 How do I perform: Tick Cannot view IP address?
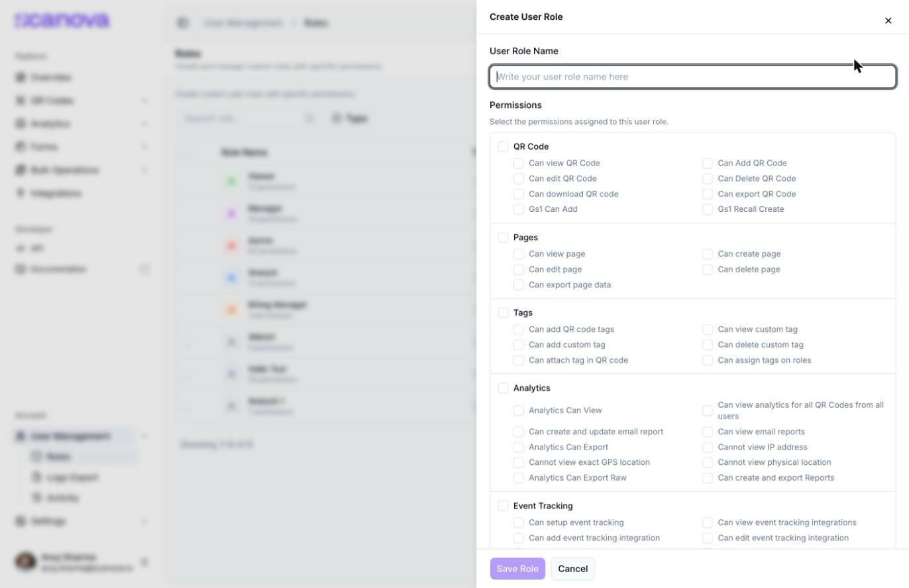(x=708, y=447)
